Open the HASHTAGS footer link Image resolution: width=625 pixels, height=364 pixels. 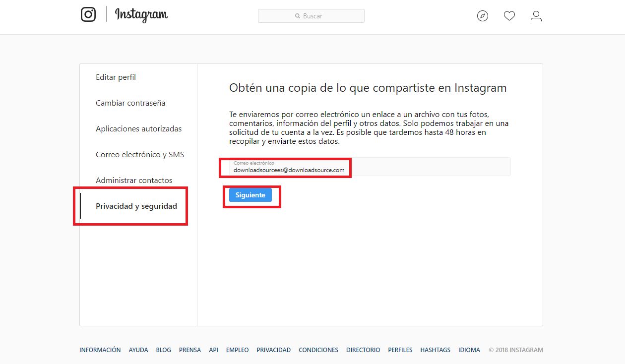[x=436, y=350]
